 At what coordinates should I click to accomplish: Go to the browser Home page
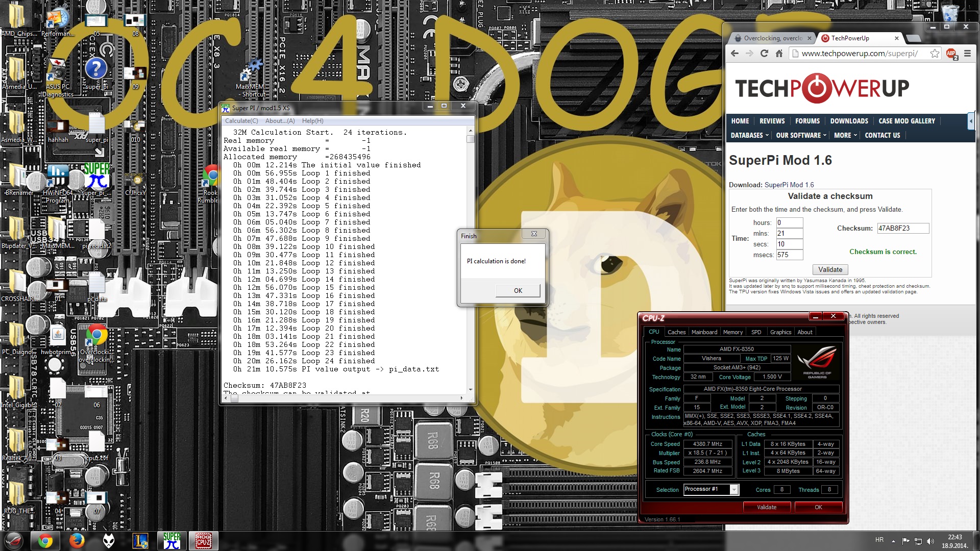(x=779, y=54)
